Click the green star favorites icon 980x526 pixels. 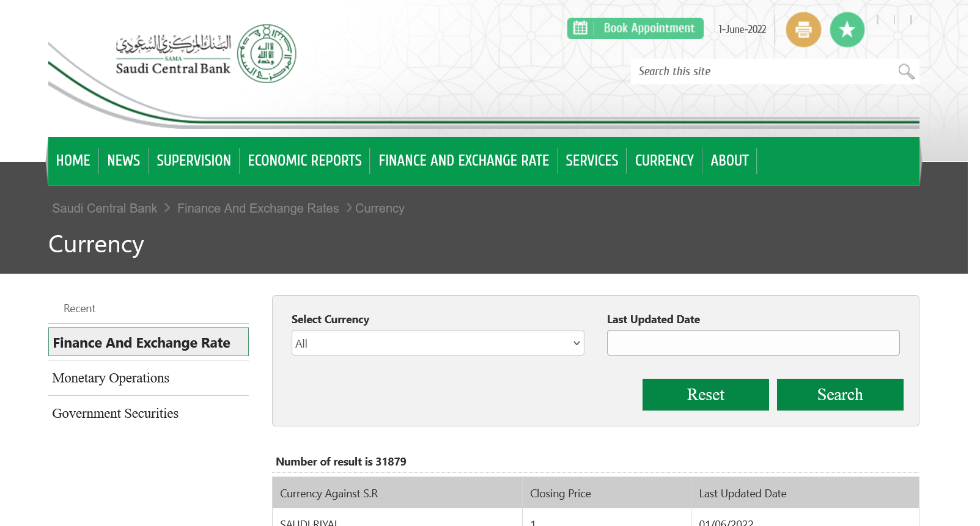(x=847, y=29)
